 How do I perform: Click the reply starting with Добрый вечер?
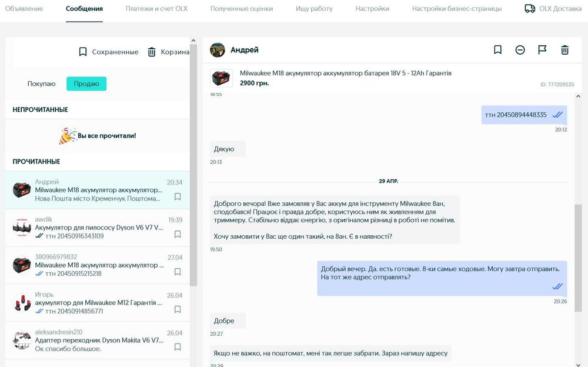click(442, 278)
